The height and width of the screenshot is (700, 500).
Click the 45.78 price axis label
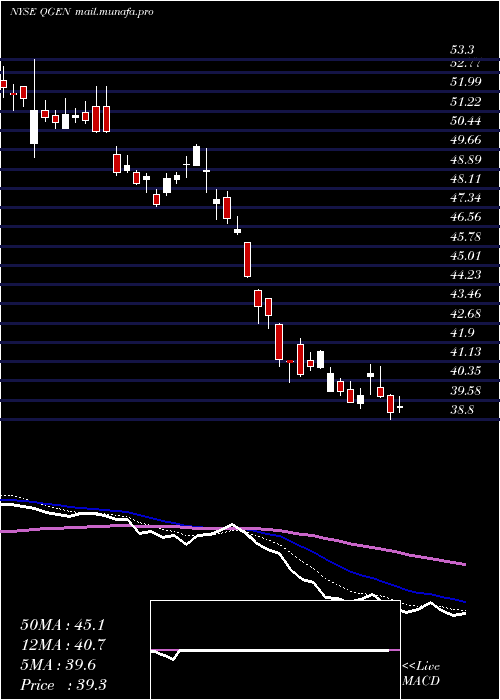465,236
